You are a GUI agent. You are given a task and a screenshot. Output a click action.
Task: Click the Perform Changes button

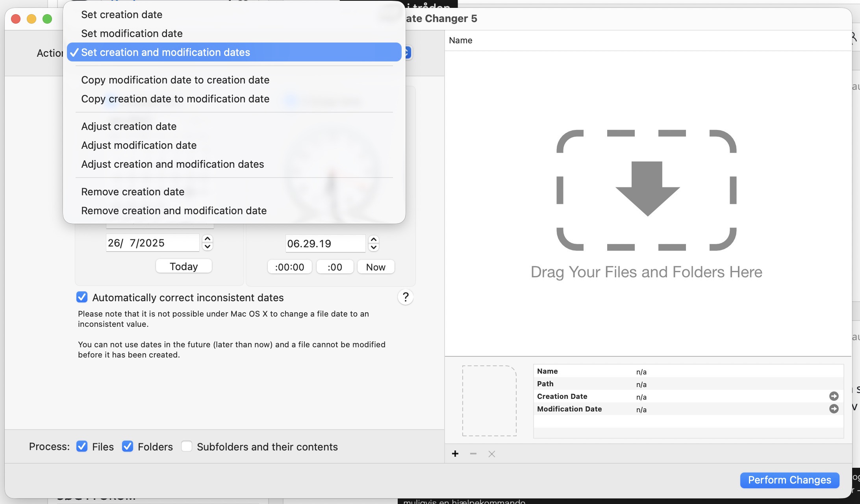789,480
